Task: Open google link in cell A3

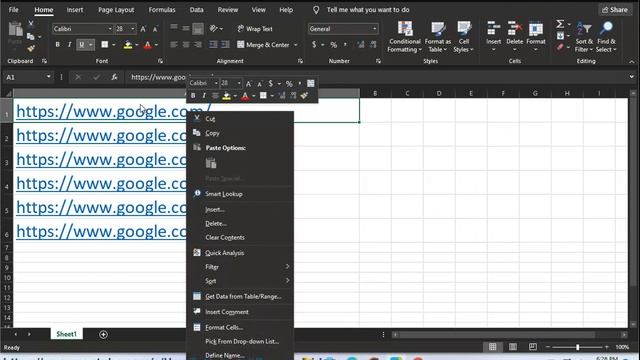Action: (101, 160)
